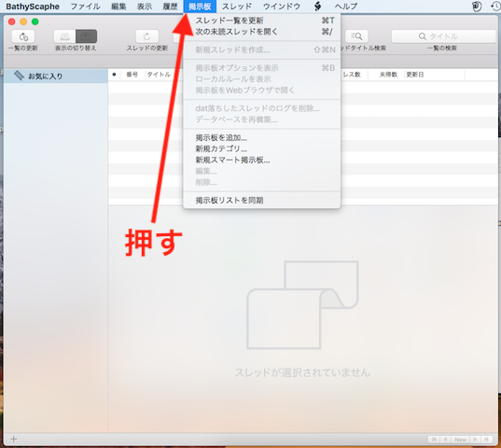Click the menu bar icon left of Time Machine
The width and height of the screenshot is (501, 448).
click(x=477, y=7)
